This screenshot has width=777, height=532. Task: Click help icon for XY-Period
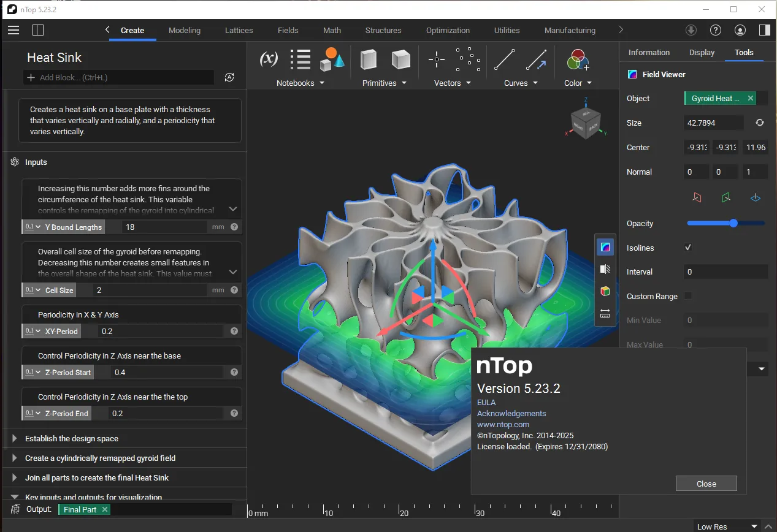coord(234,331)
